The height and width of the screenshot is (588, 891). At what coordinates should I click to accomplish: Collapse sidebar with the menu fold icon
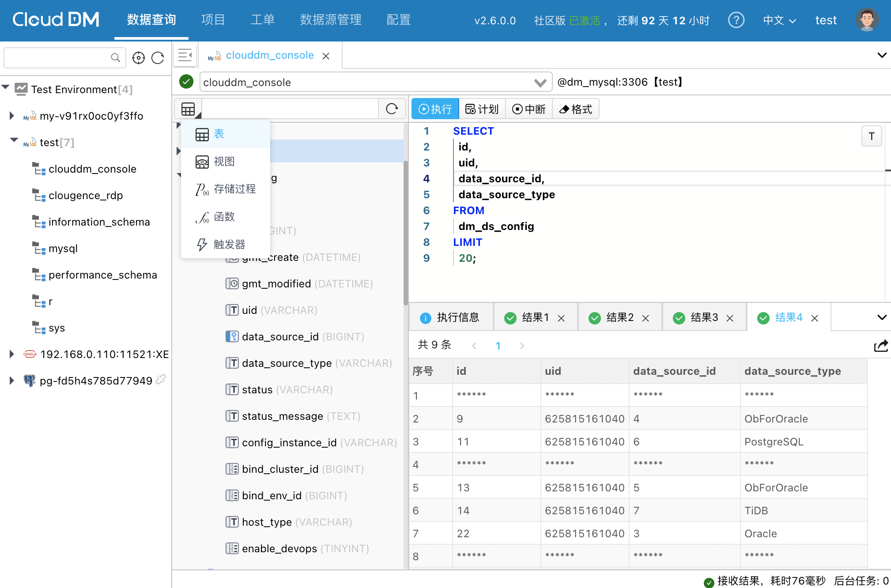click(185, 56)
